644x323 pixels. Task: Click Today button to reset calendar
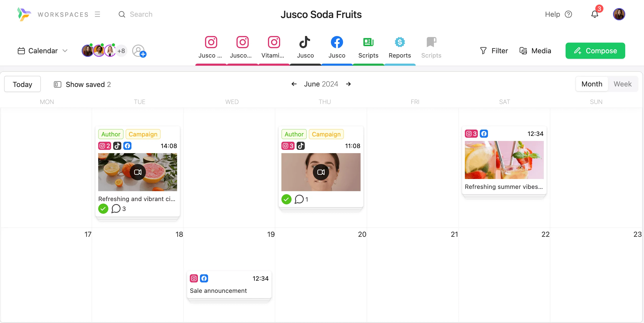tap(23, 84)
